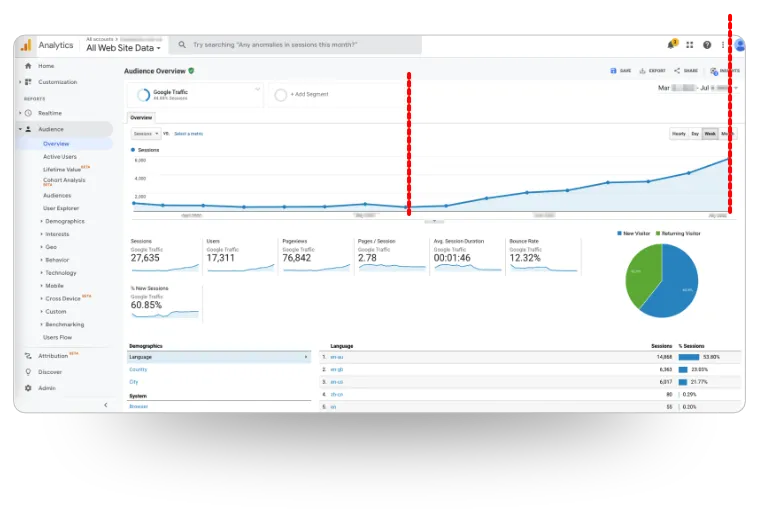Screen dimensions: 759x531
Task: Click the Pageviews 76,842 value
Action: coord(297,258)
